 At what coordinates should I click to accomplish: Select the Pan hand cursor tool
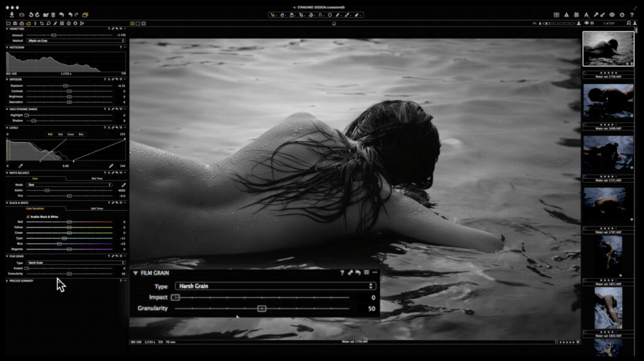(282, 15)
